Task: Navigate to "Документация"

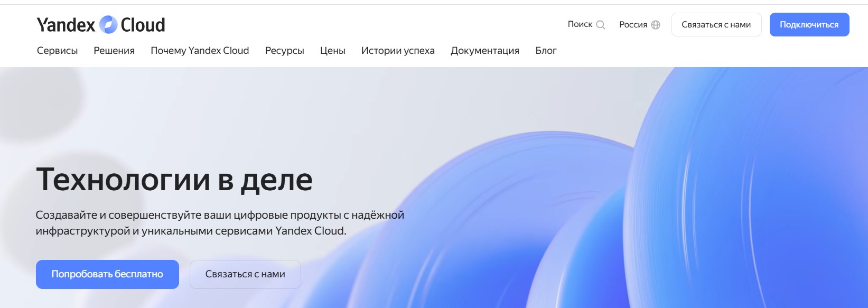Action: tap(484, 51)
